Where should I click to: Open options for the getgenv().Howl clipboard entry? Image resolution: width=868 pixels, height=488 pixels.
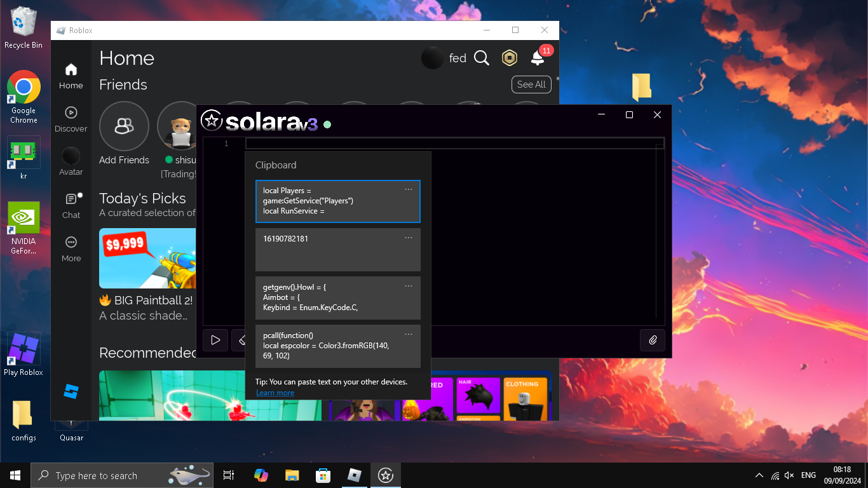409,286
